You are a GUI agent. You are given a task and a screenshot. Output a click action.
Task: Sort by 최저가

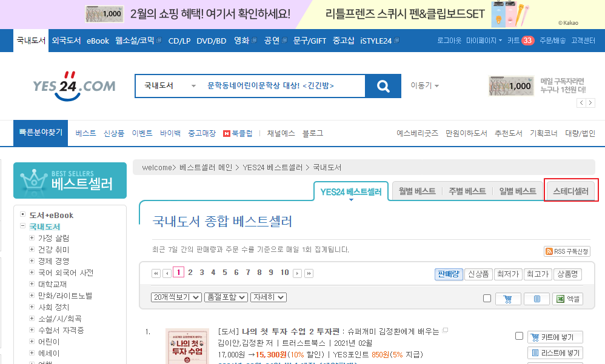[508, 274]
